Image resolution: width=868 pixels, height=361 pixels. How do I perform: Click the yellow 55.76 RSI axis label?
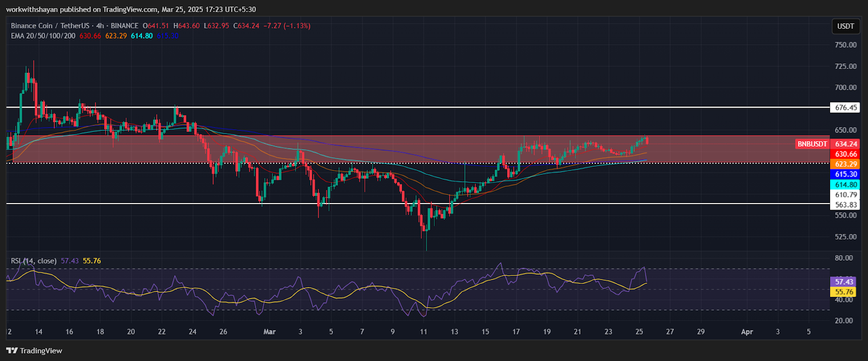point(844,292)
